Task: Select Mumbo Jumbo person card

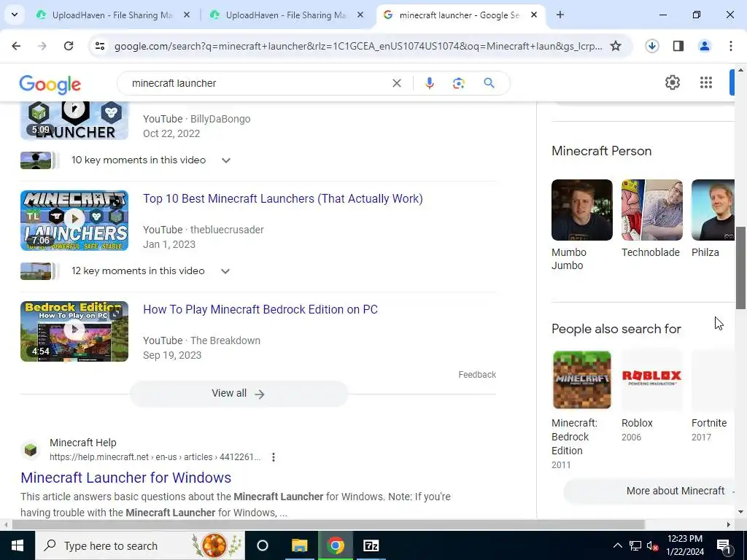Action: pos(581,225)
